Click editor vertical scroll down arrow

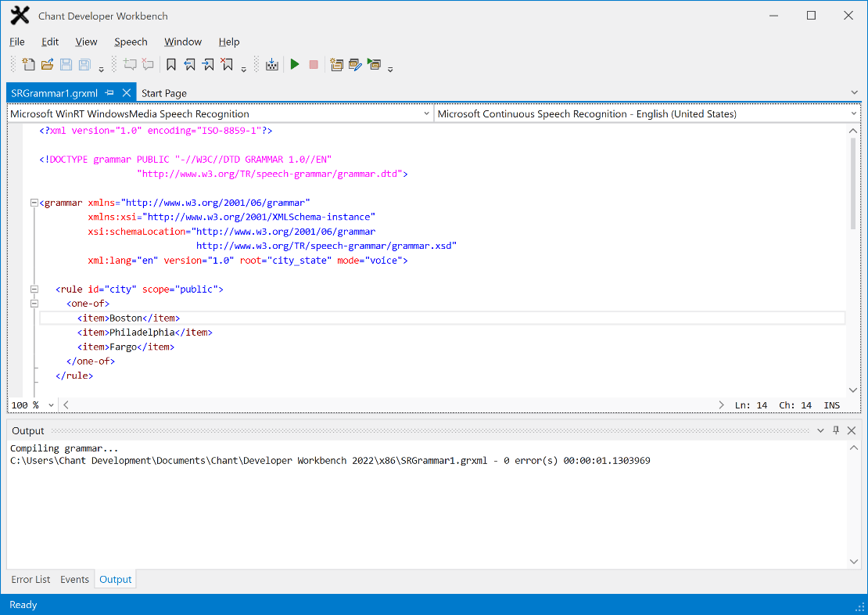pyautogui.click(x=853, y=390)
